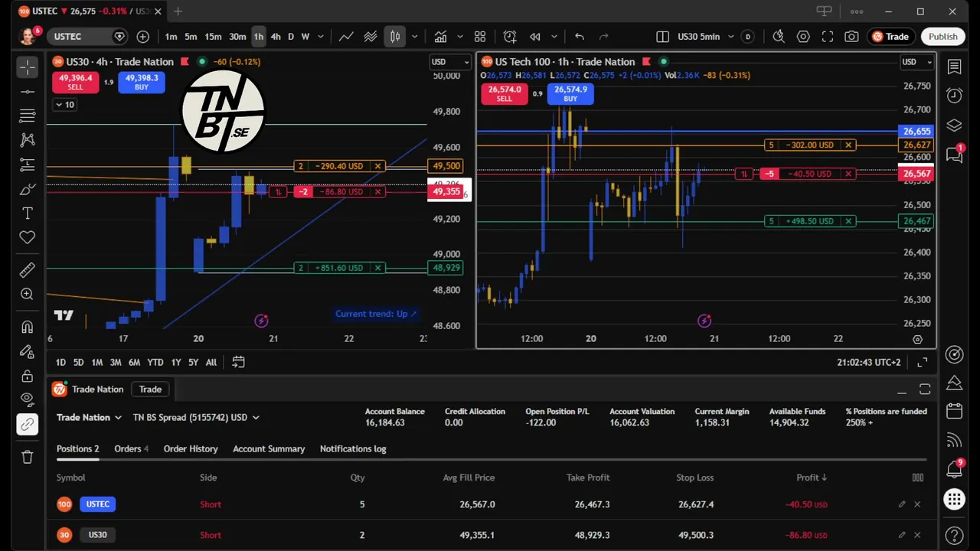Open the indicator templates grid
The height and width of the screenshot is (551, 980).
tap(480, 37)
